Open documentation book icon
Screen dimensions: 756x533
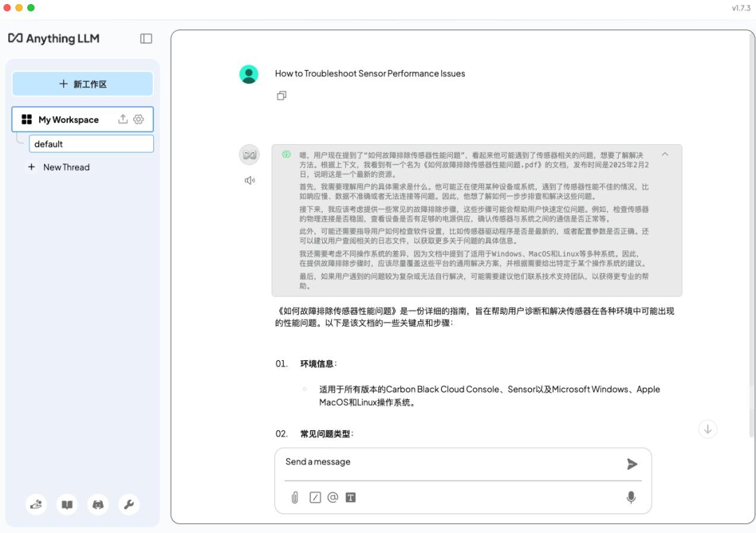(67, 504)
